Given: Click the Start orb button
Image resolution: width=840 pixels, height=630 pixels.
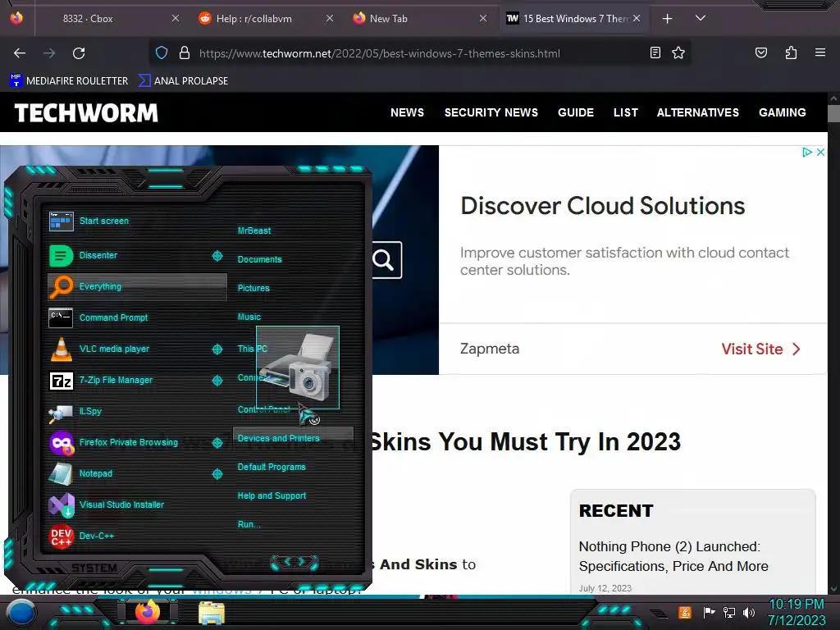Looking at the screenshot, I should [x=21, y=613].
